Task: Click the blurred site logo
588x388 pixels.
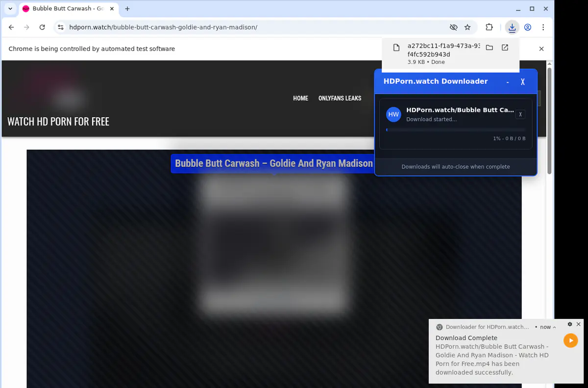Action: pyautogui.click(x=49, y=87)
